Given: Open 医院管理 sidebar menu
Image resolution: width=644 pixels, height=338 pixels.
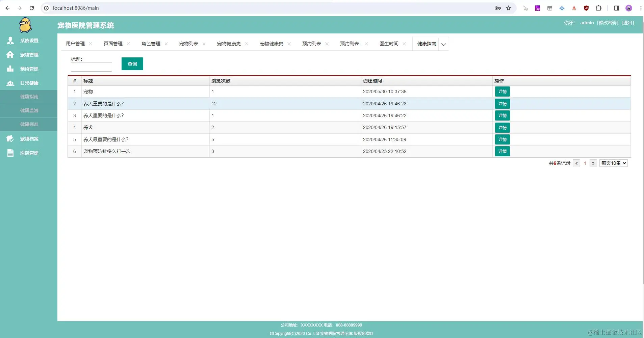Looking at the screenshot, I should coord(29,153).
